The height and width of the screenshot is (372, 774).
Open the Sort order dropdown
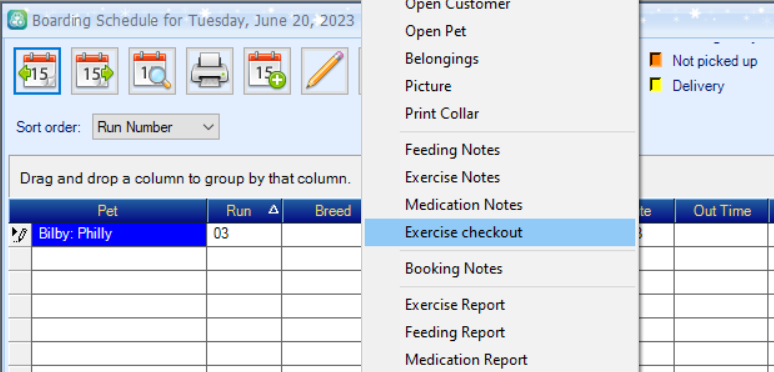156,127
